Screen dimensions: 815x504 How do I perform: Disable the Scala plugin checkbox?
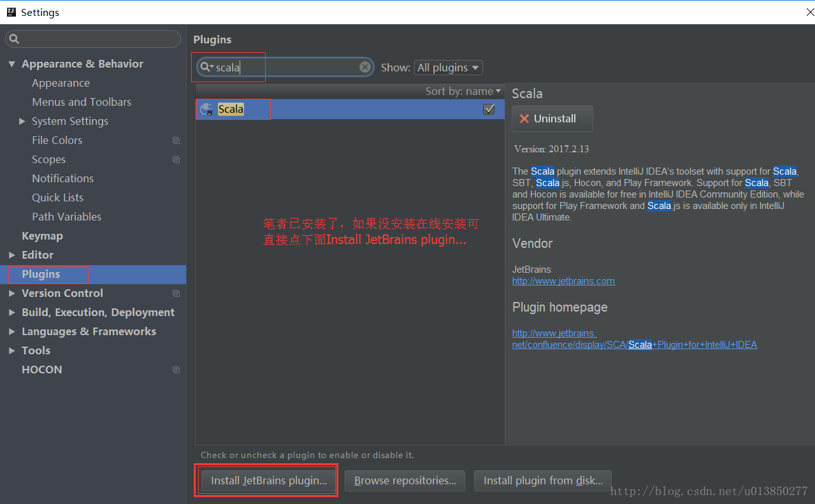tap(489, 109)
